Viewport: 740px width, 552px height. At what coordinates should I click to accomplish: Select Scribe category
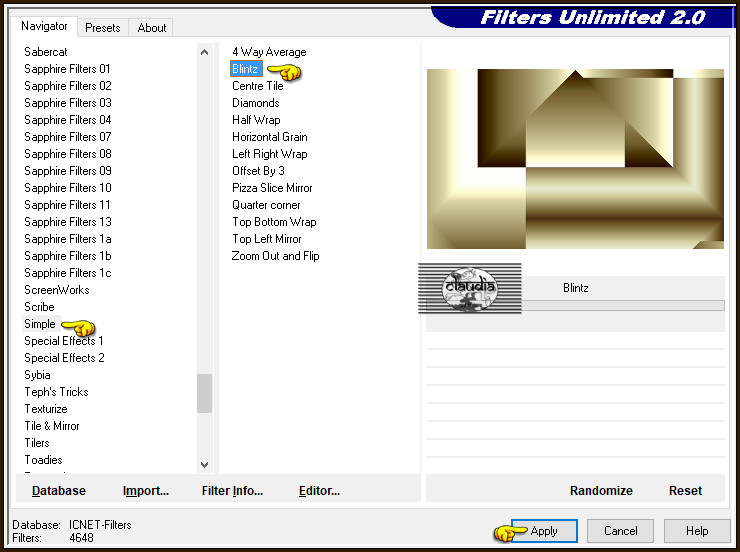pos(39,307)
